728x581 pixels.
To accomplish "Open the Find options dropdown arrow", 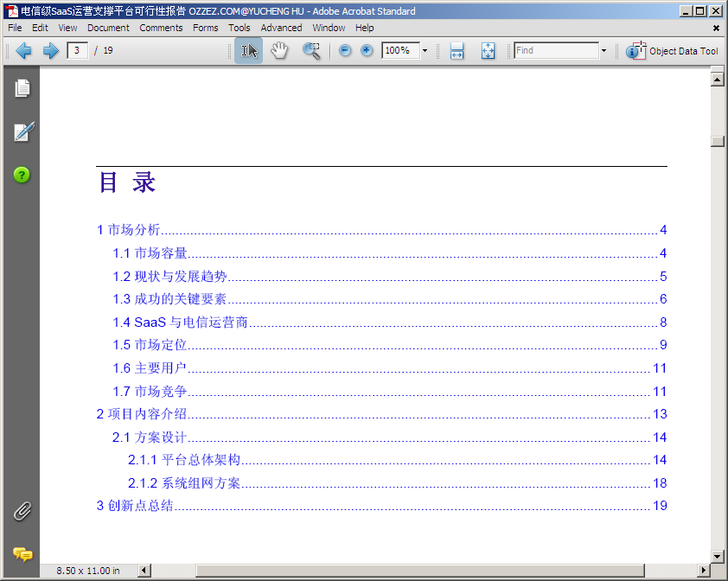I will coord(603,51).
